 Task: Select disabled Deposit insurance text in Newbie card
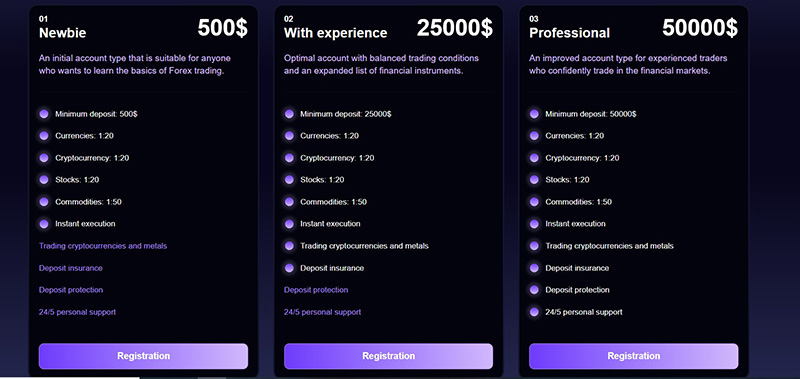click(70, 268)
